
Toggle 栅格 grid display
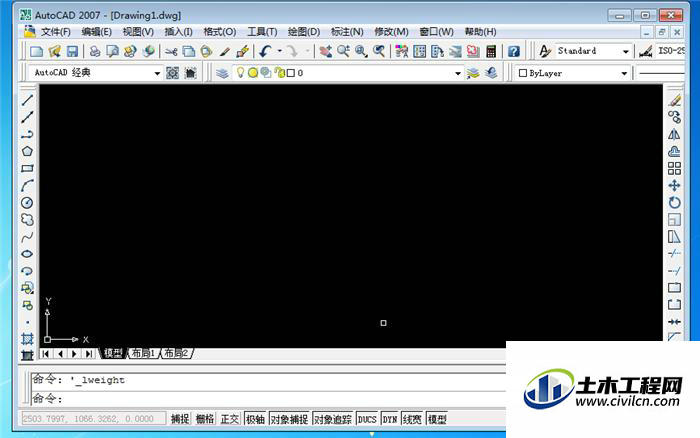[205, 419]
